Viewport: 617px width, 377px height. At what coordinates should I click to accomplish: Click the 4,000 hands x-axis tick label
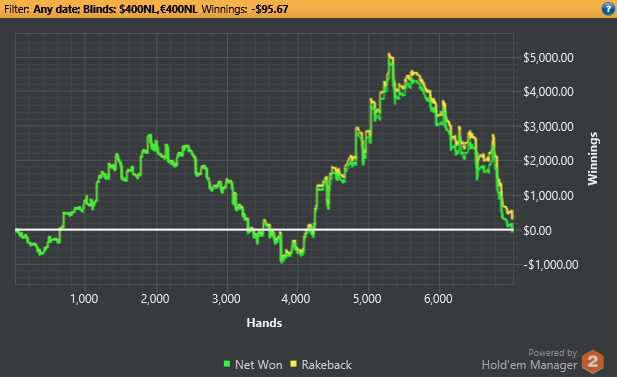tap(296, 299)
